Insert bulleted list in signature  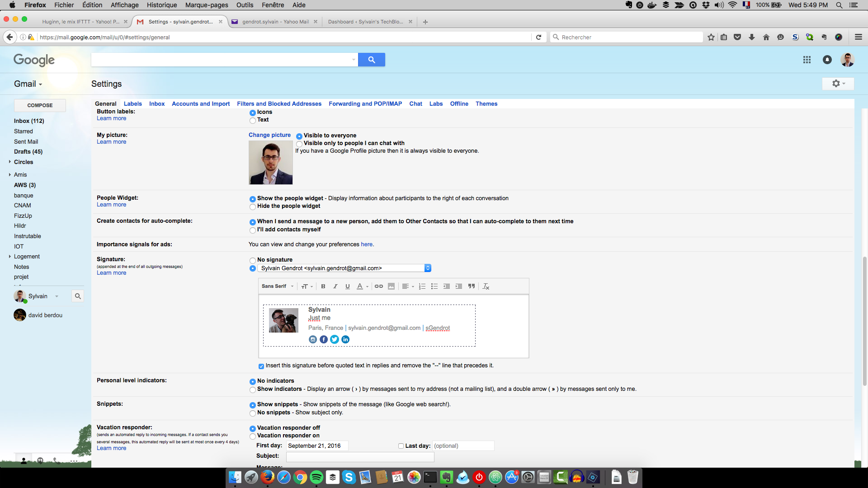click(x=434, y=286)
